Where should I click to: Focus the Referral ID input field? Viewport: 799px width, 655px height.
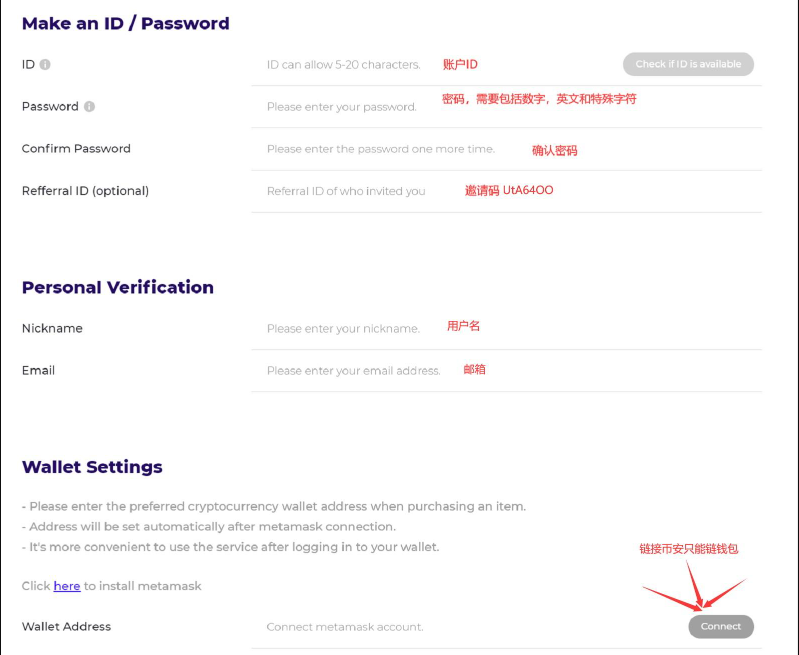tap(507, 191)
